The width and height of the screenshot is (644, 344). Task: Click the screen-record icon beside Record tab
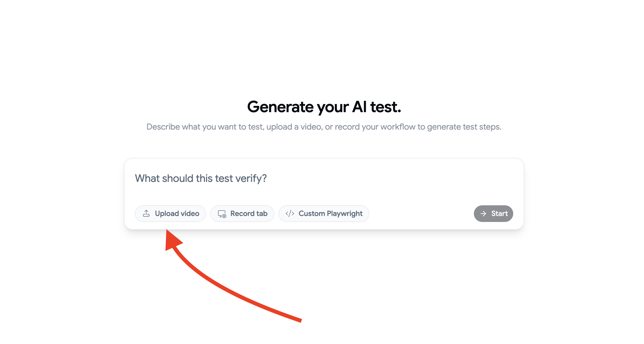pos(222,213)
